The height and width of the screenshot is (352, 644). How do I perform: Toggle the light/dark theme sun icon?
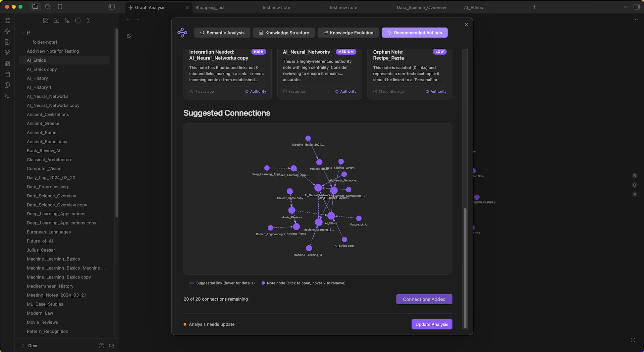click(633, 340)
